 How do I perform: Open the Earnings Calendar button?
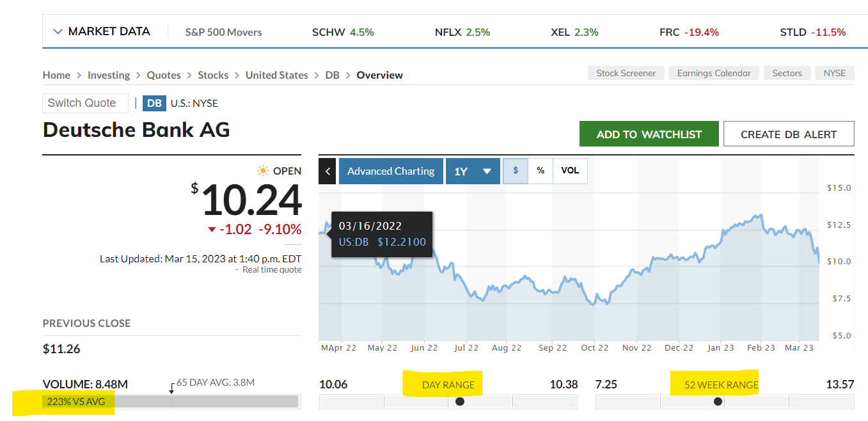[x=714, y=73]
